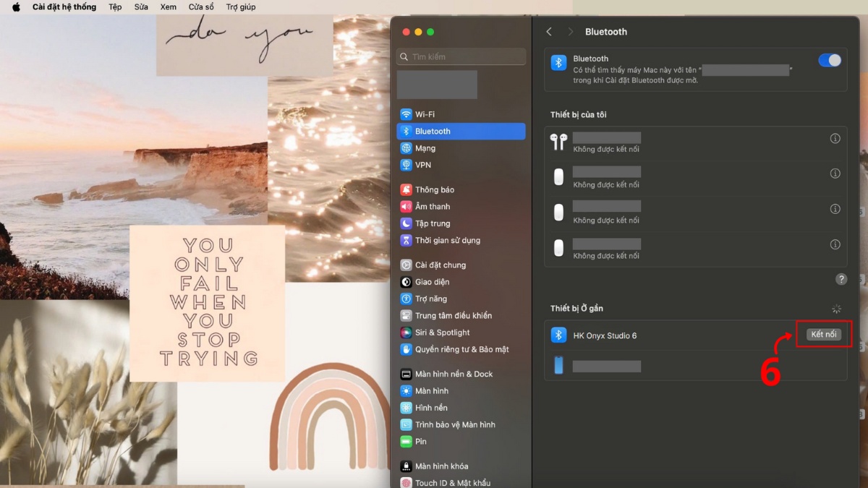The width and height of the screenshot is (868, 488).
Task: Click the Touch ID & Mật khẩu fingerprint icon
Action: [407, 482]
